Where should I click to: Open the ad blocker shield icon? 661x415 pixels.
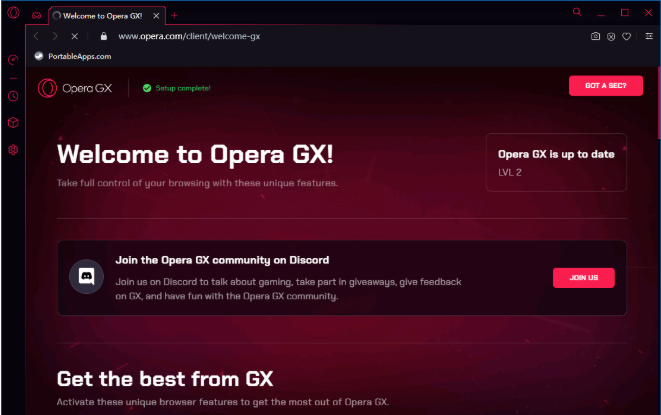[611, 37]
